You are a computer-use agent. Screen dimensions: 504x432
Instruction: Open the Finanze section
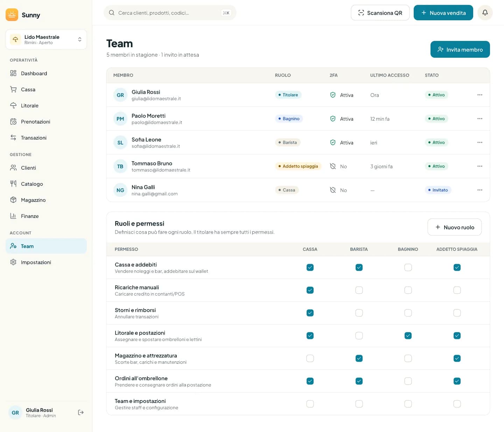click(46, 216)
